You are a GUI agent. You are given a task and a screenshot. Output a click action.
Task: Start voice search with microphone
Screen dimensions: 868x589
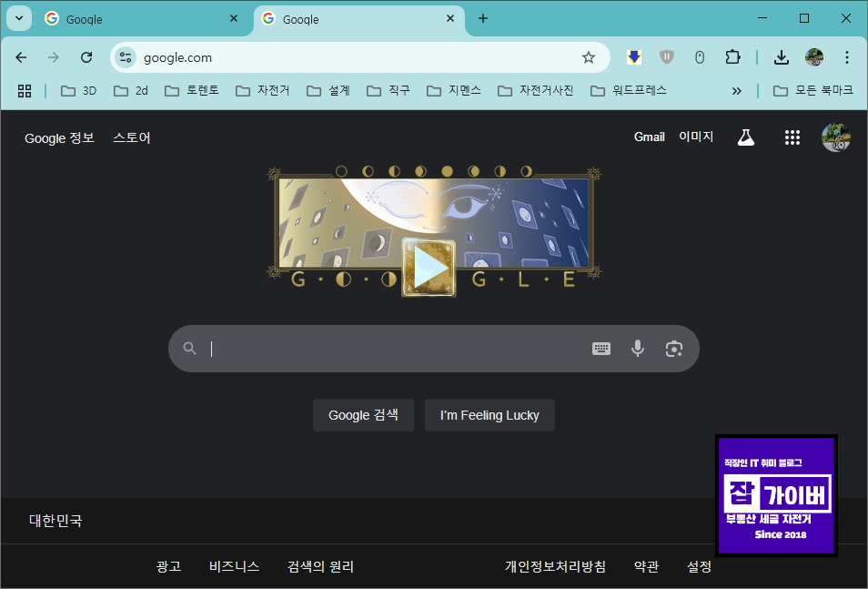[x=638, y=349]
